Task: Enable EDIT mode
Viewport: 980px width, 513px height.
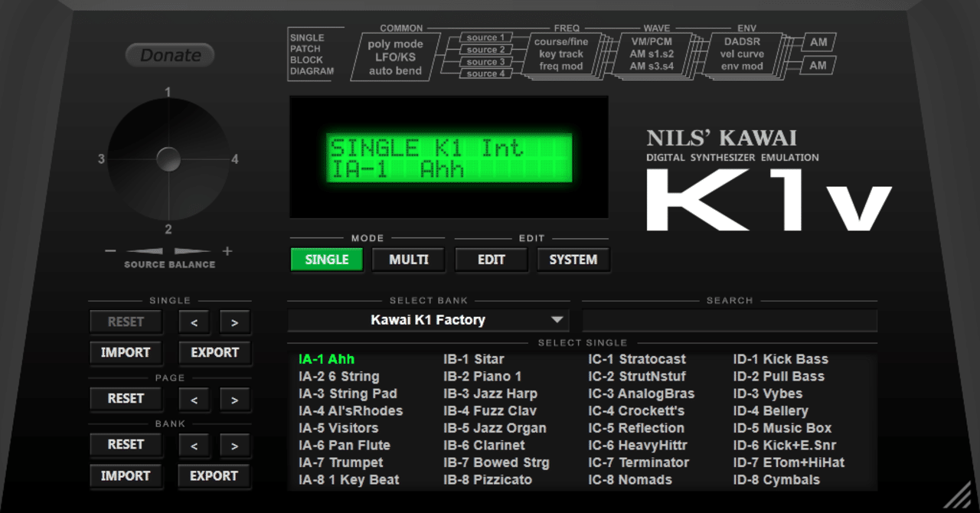Action: click(491, 260)
